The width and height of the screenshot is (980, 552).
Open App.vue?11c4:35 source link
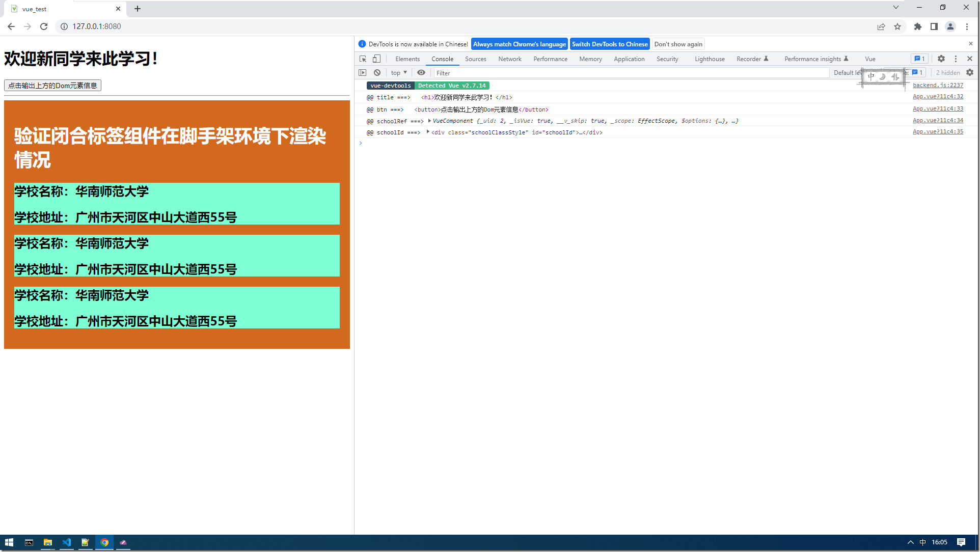(x=938, y=131)
